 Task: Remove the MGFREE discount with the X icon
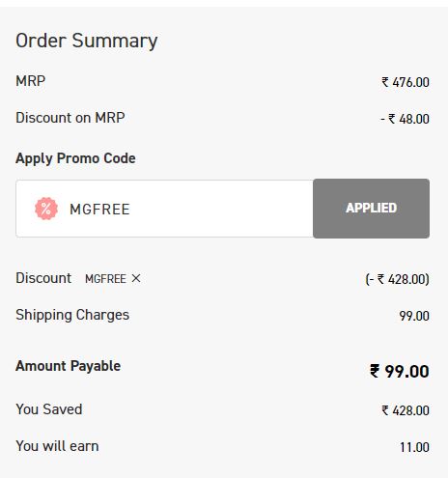[x=136, y=278]
